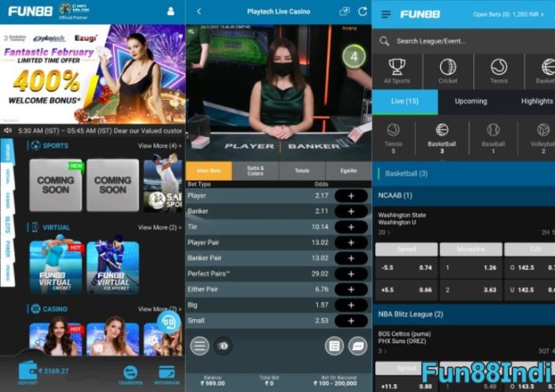Open FUN88 Virtual Cricket game tile
The width and height of the screenshot is (555, 392).
[x=56, y=267]
